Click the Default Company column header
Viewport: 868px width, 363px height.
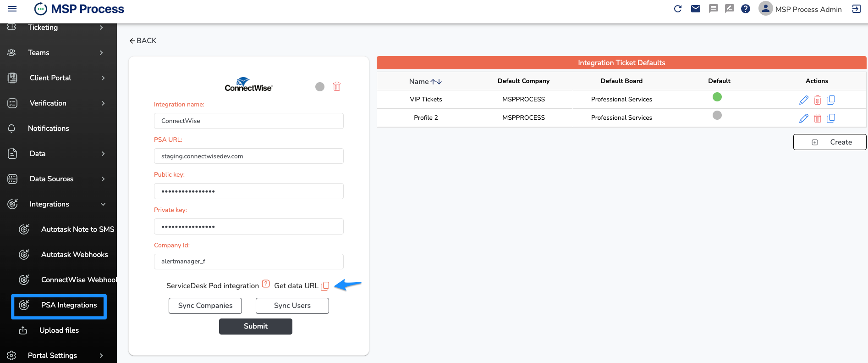point(523,81)
